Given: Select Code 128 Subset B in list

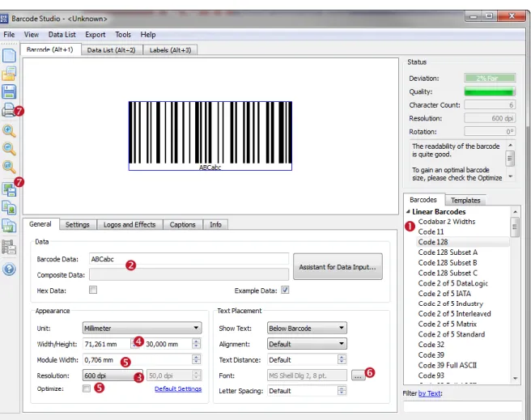Looking at the screenshot, I should point(448,263).
